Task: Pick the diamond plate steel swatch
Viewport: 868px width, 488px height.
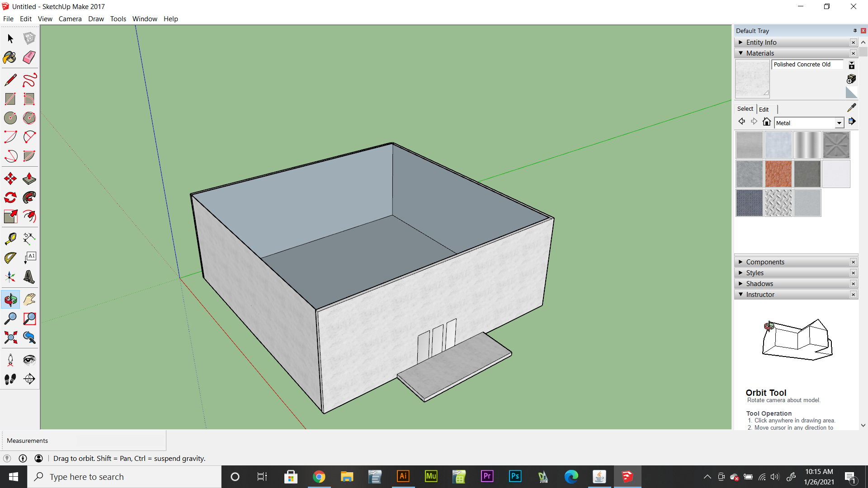Action: pos(778,203)
